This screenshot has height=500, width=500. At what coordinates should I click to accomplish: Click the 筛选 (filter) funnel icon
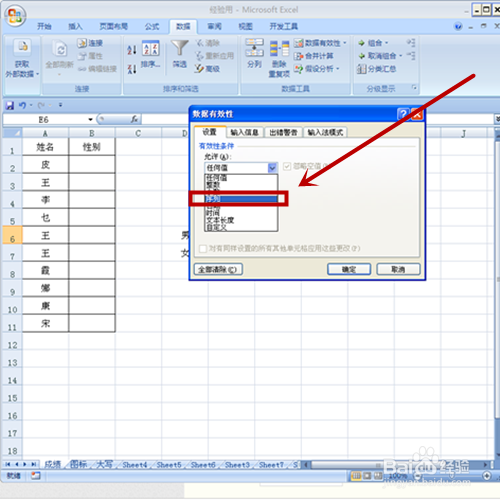click(x=180, y=48)
